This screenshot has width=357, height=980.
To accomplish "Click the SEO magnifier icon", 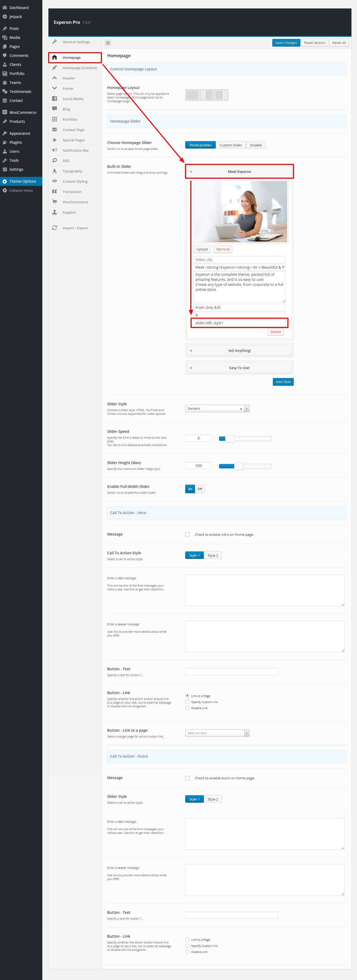I will [x=54, y=160].
